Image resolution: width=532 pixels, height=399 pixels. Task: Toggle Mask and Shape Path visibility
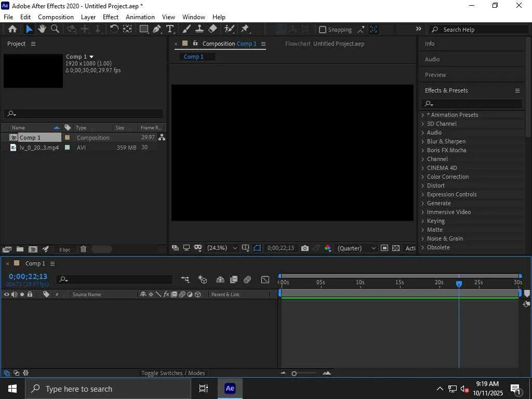coord(257,248)
